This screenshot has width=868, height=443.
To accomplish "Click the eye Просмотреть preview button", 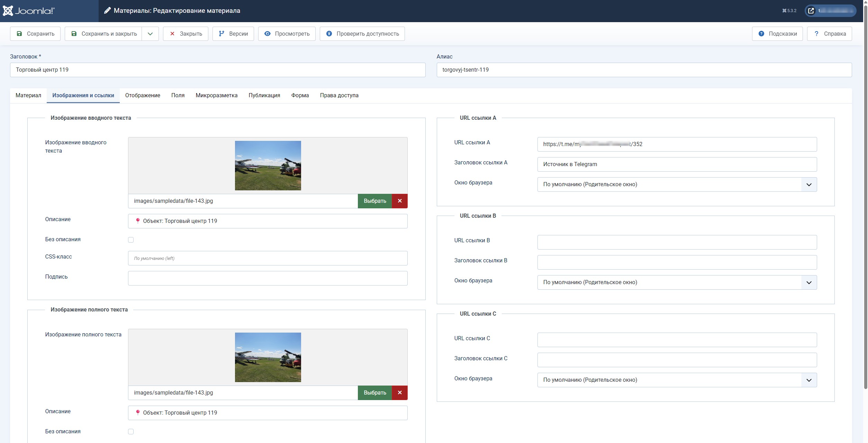I will [x=287, y=34].
